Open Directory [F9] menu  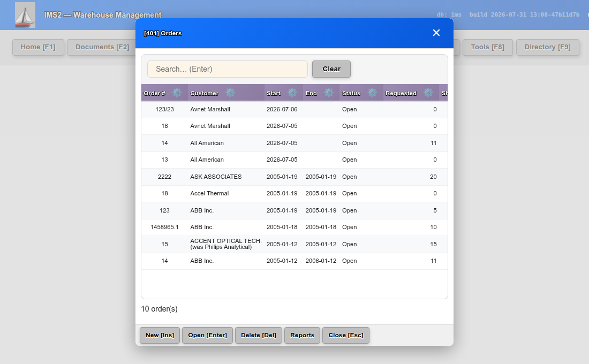547,47
